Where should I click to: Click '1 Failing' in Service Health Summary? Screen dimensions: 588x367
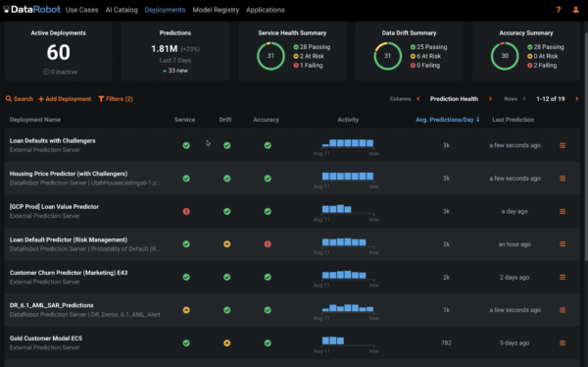pyautogui.click(x=308, y=66)
